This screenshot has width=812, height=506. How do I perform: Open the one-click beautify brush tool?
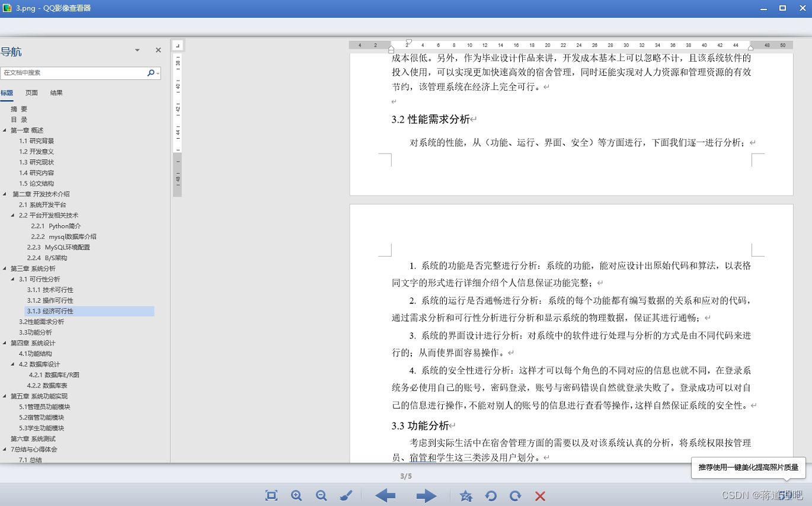click(x=347, y=496)
